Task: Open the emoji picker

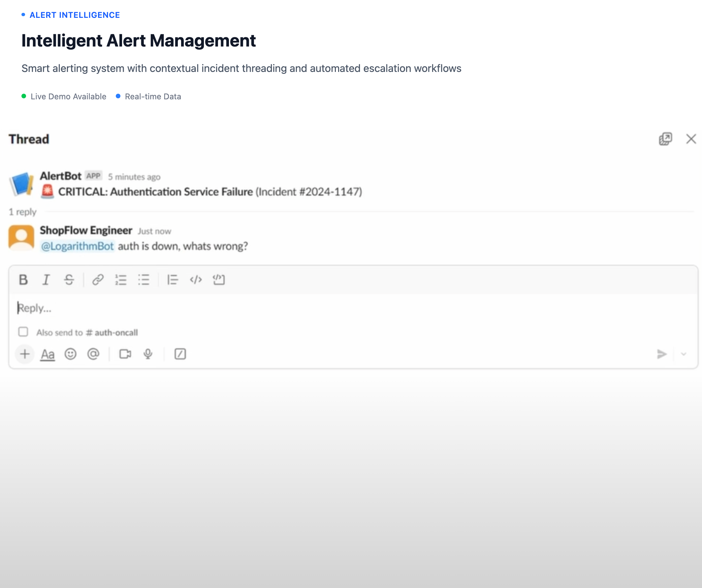Action: point(70,354)
